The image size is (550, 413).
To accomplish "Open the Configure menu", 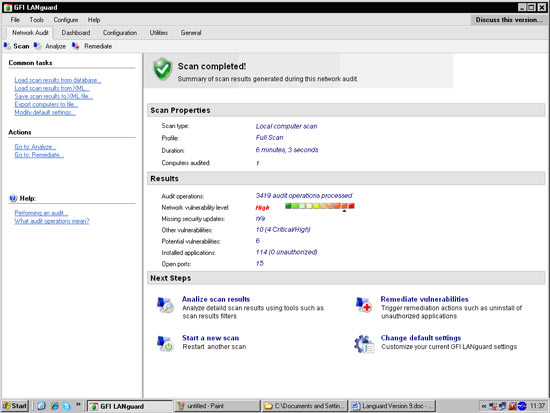I will coord(66,20).
